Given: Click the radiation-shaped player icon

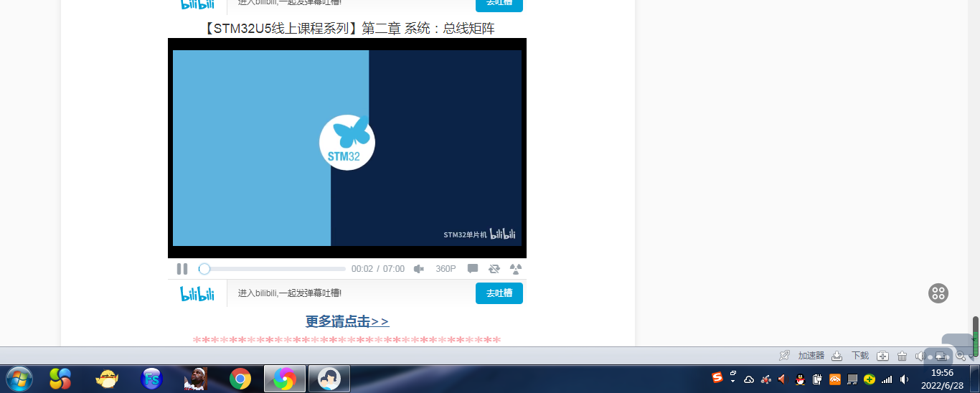Looking at the screenshot, I should (516, 269).
